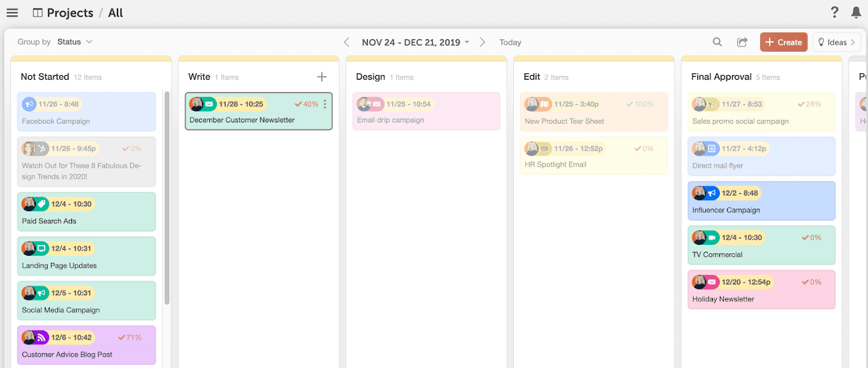Open the Nov 24 - Dec 21, 2019 date dropdown
This screenshot has height=368, width=868.
pyautogui.click(x=415, y=42)
